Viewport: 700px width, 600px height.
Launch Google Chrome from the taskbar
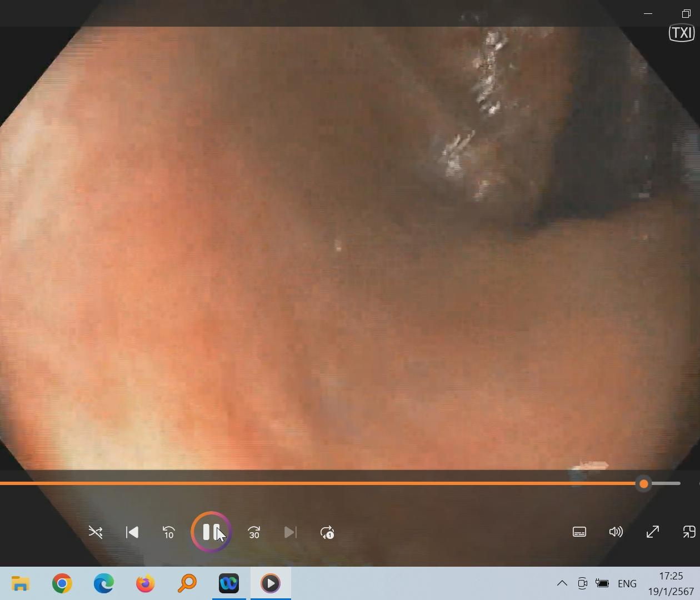62,583
